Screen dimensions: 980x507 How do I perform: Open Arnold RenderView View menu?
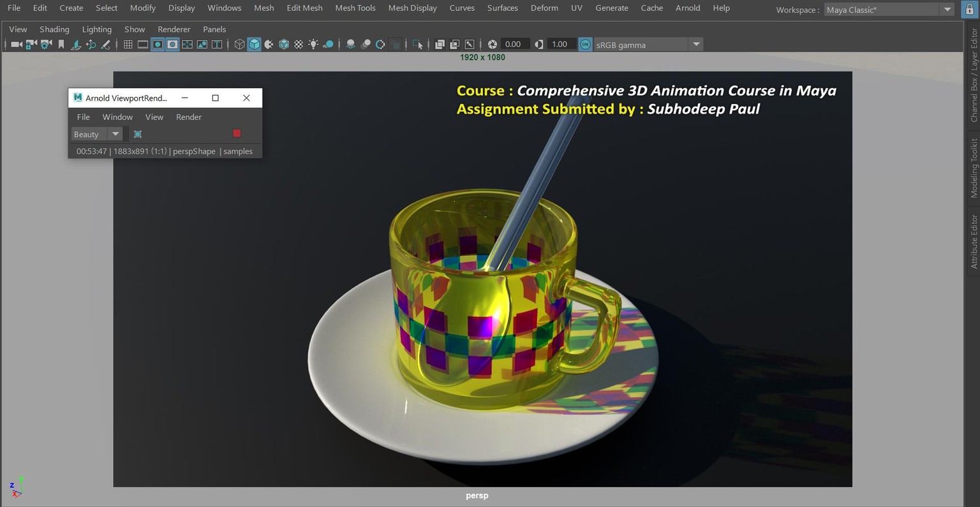coord(154,117)
